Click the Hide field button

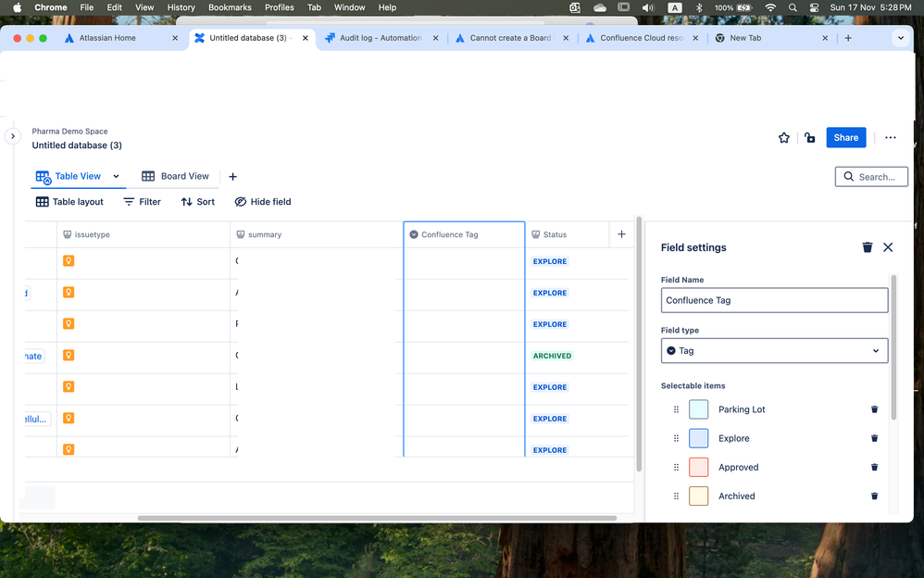(x=263, y=202)
